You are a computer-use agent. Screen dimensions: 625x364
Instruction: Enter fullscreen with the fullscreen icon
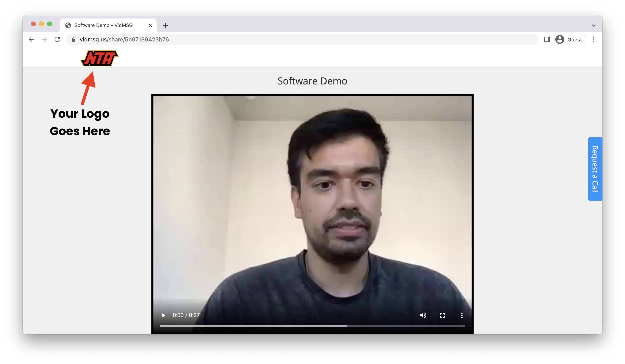click(x=442, y=315)
